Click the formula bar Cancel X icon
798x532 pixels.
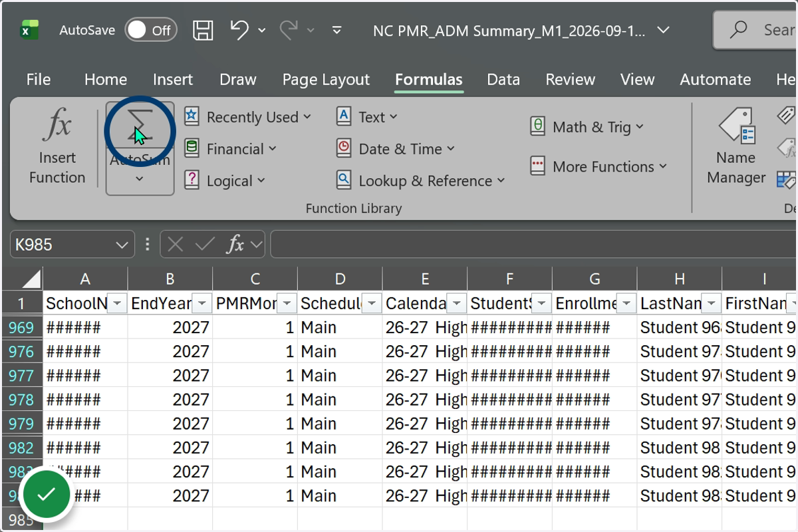click(176, 245)
